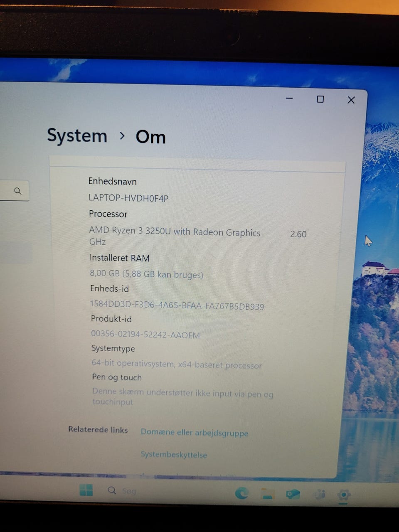399x532 pixels.
Task: Click the Systemtype label
Action: point(113,348)
